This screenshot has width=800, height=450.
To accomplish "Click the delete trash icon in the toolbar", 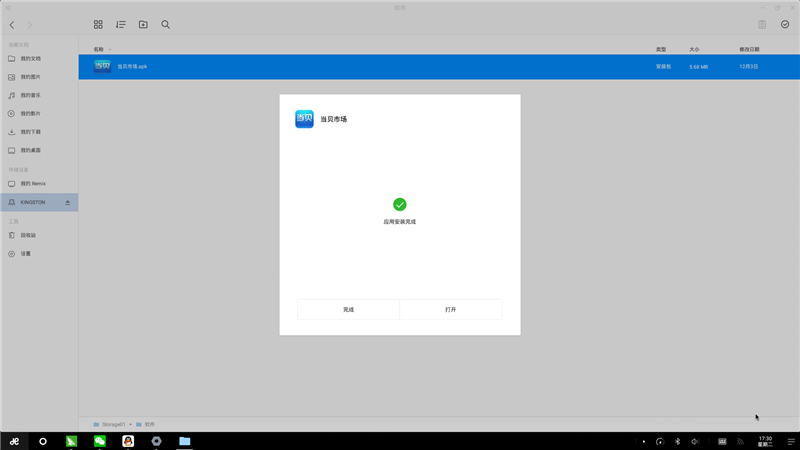I will (x=762, y=24).
